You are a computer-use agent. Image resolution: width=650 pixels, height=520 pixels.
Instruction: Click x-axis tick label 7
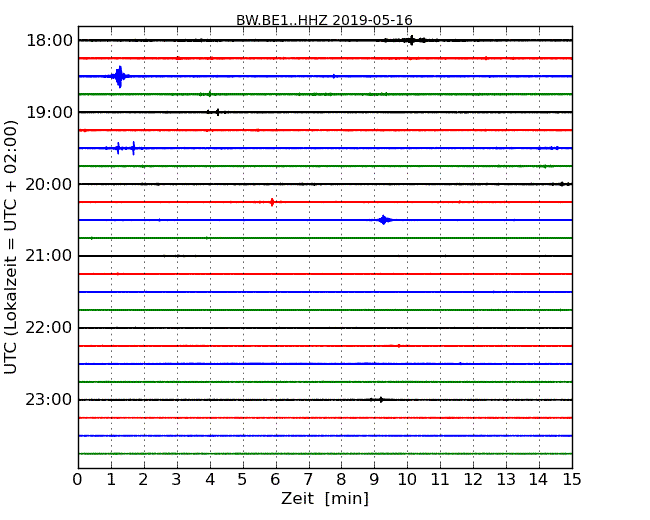coord(308,480)
